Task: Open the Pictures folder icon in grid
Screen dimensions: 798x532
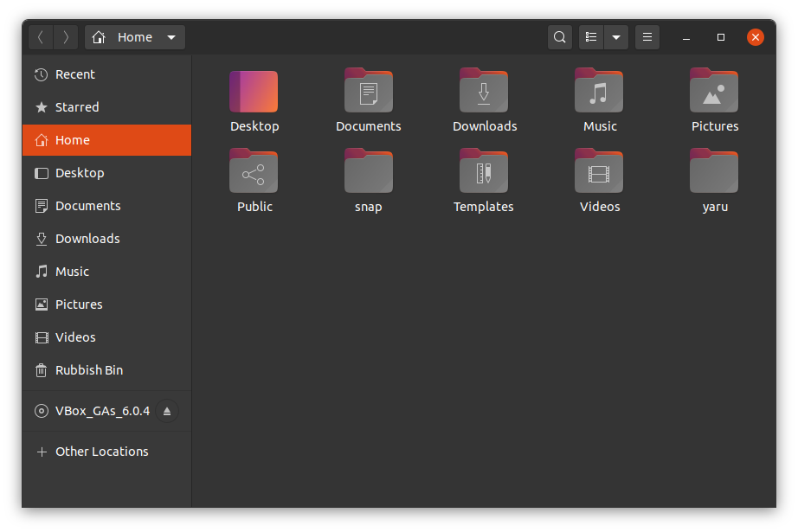Action: pos(714,90)
